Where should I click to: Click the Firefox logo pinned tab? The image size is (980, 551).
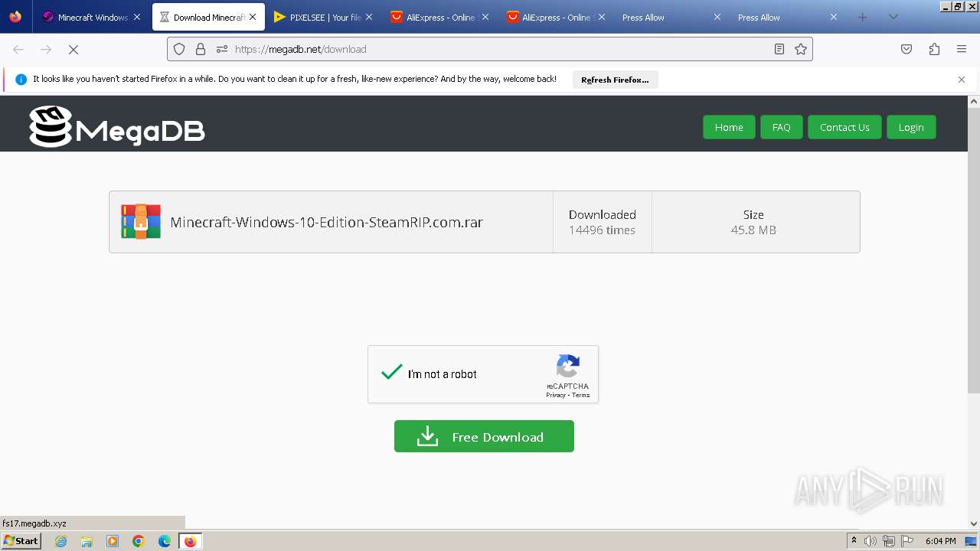coord(15,17)
